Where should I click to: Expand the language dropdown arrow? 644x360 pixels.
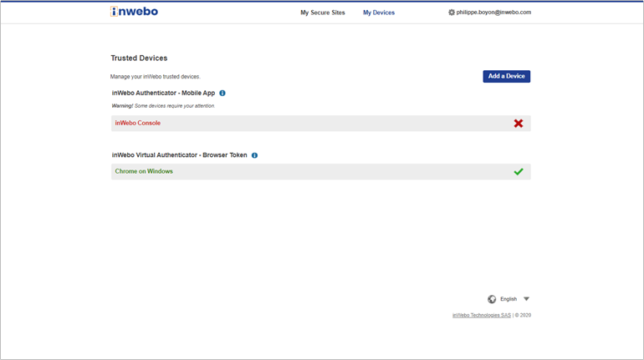click(x=526, y=299)
